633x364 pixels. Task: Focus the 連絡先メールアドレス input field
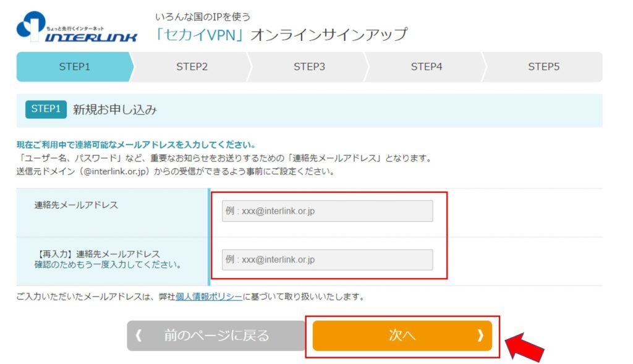tap(327, 211)
